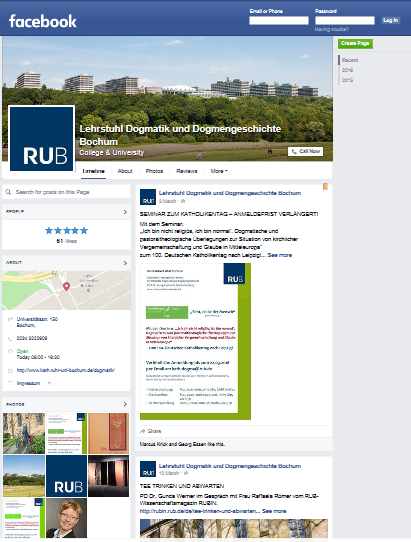
Task: Focus the Email or Phone field
Action: coord(279,21)
